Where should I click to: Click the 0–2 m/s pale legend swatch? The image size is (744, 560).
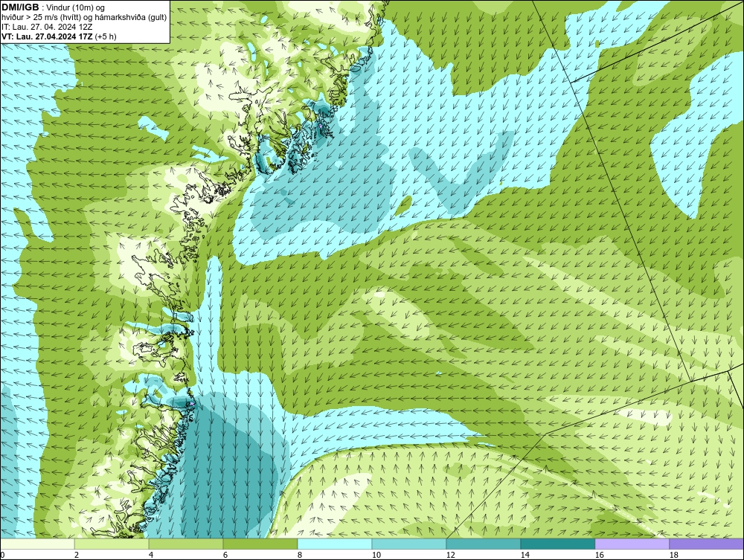coord(37,544)
